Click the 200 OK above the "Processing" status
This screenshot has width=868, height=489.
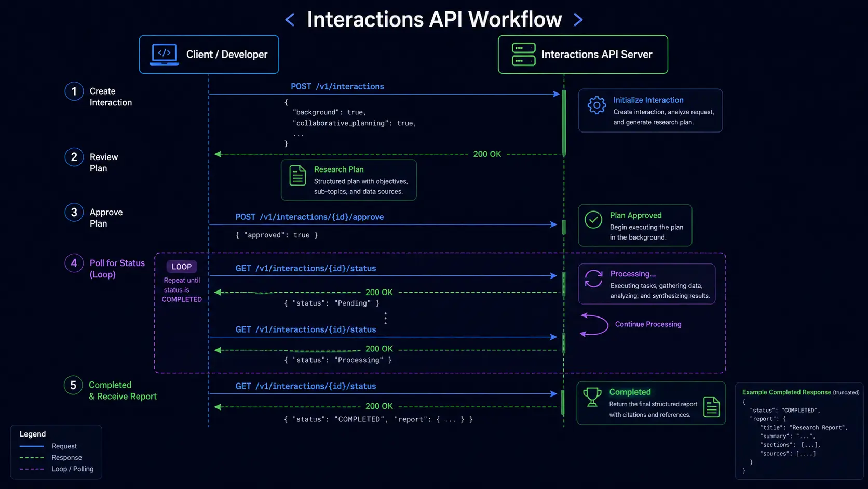point(379,349)
